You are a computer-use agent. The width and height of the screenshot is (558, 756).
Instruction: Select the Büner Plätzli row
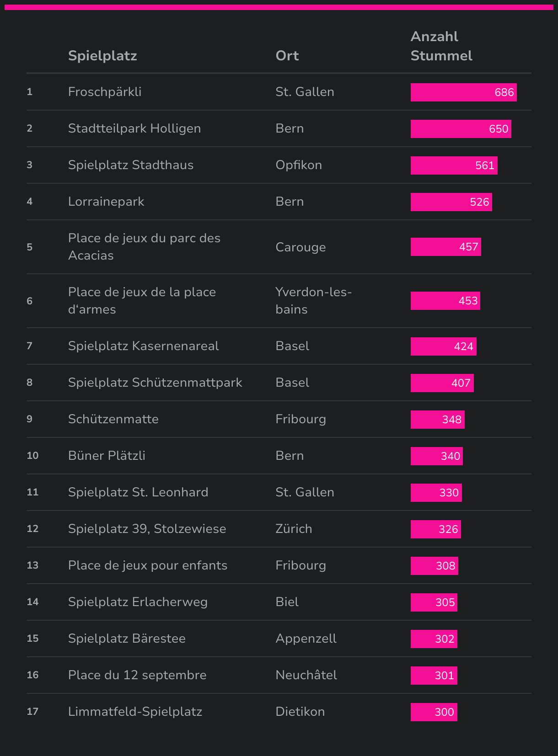pyautogui.click(x=106, y=456)
